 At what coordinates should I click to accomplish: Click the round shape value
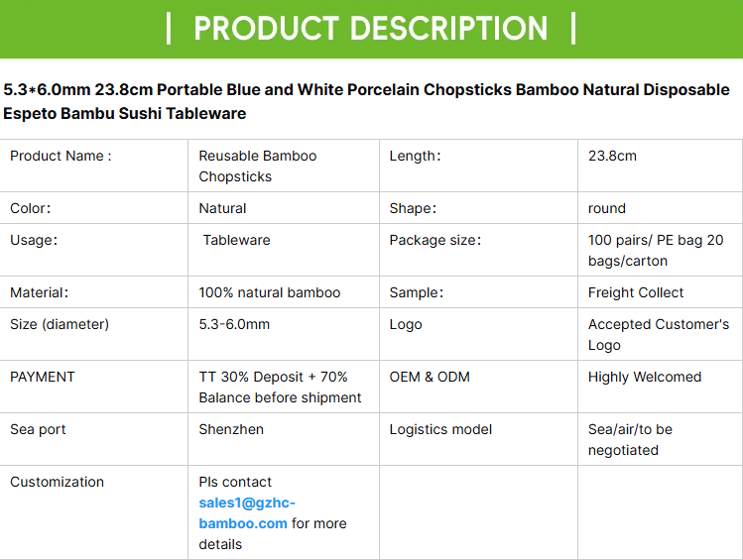tap(606, 208)
